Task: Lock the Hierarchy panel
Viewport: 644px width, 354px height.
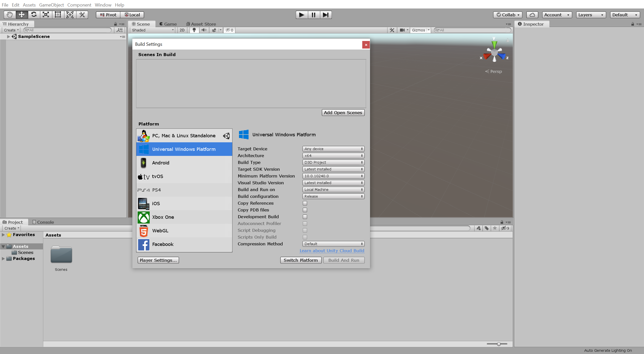Action: point(115,24)
